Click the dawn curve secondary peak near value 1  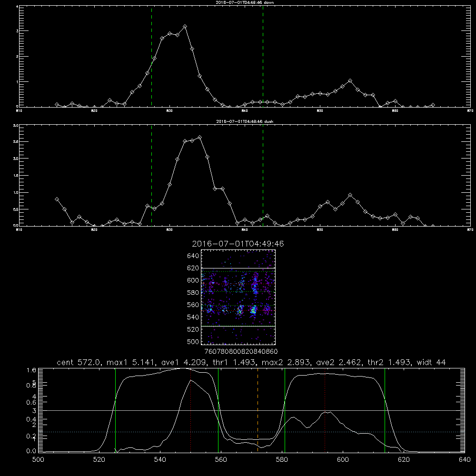[x=350, y=81]
